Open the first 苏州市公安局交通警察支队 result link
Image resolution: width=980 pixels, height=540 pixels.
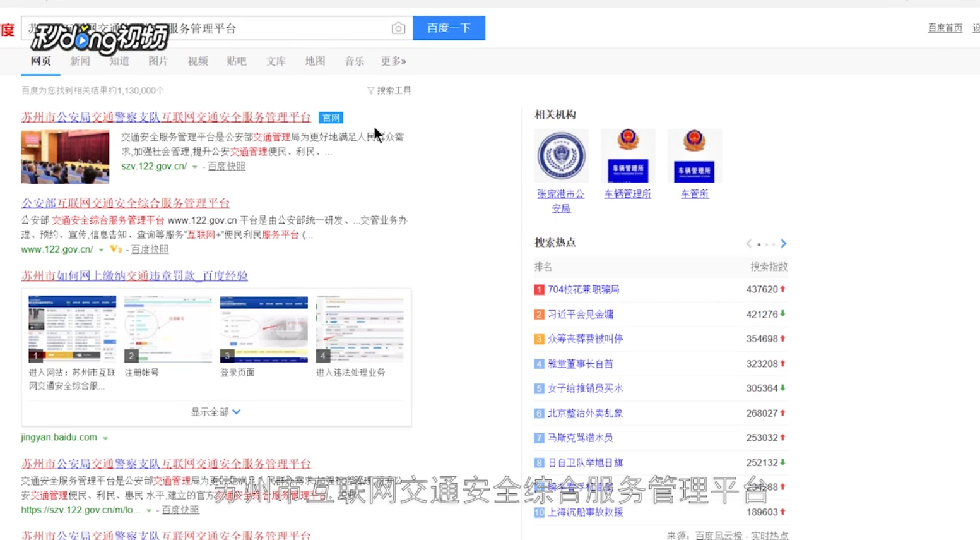tap(166, 117)
